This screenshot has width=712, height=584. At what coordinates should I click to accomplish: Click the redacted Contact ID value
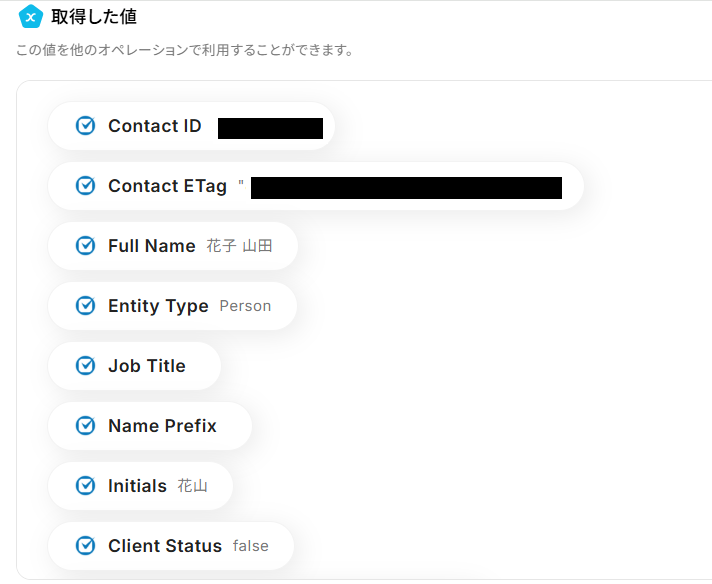(x=270, y=128)
